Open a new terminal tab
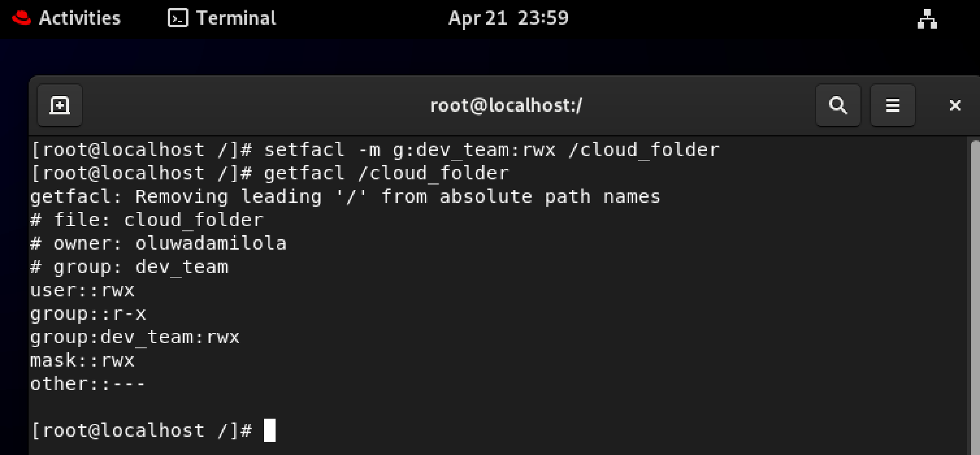The height and width of the screenshot is (455, 980). click(x=60, y=105)
